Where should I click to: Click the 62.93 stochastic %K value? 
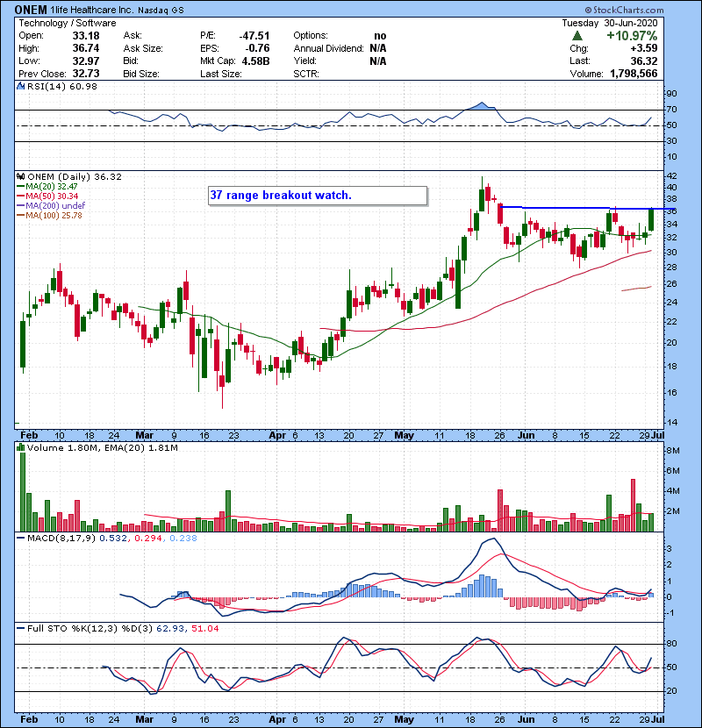click(169, 629)
